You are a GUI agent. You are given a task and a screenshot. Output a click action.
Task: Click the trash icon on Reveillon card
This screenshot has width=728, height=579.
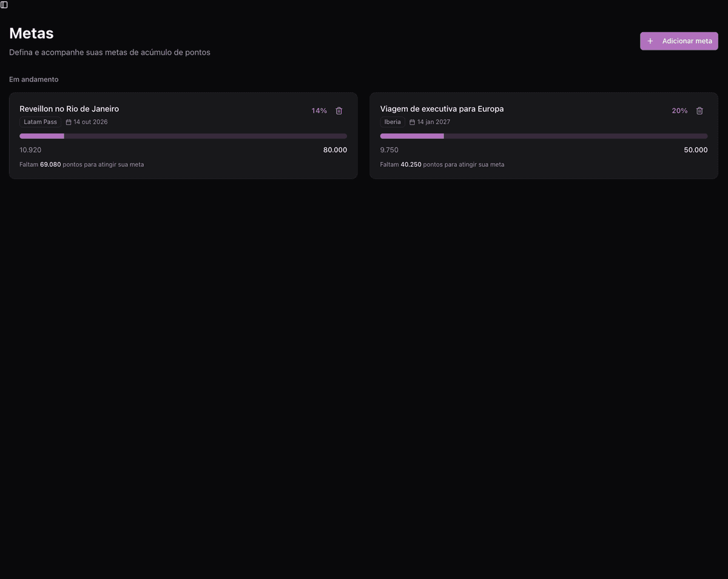(x=339, y=110)
